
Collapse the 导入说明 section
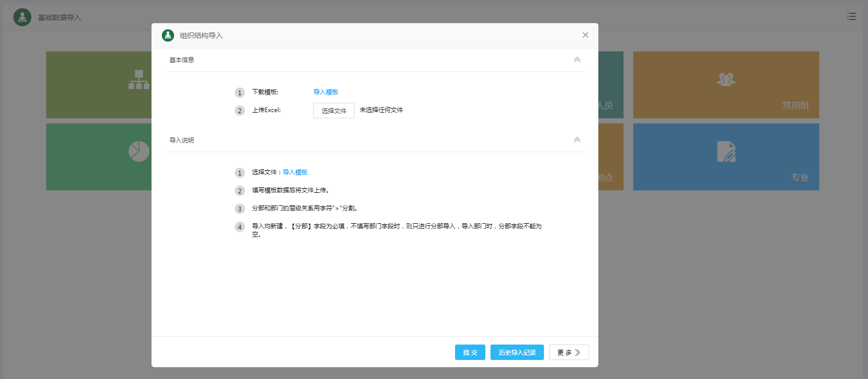pos(577,140)
